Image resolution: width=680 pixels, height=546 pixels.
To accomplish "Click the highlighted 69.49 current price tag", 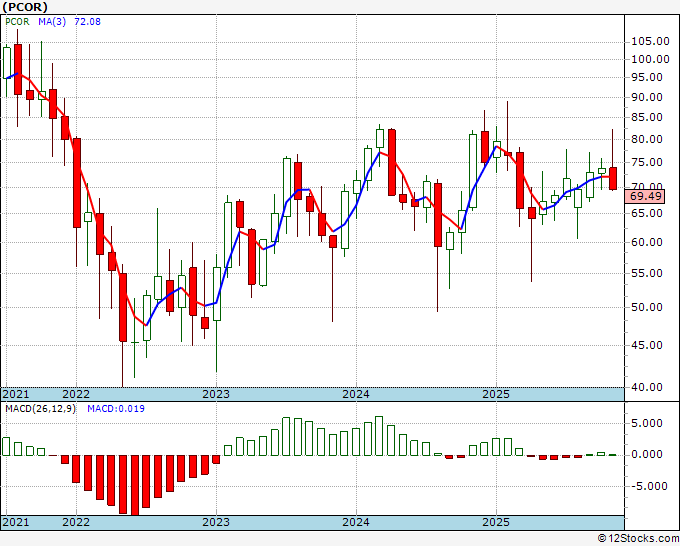I will (645, 196).
